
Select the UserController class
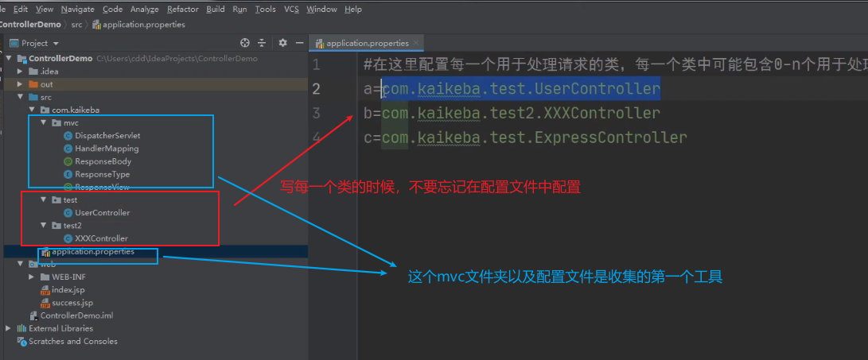click(x=103, y=213)
